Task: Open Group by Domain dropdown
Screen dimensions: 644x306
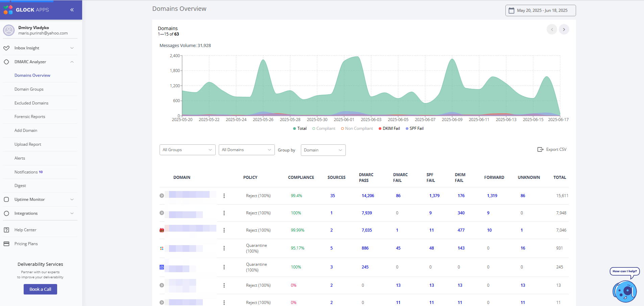Action: tap(323, 150)
